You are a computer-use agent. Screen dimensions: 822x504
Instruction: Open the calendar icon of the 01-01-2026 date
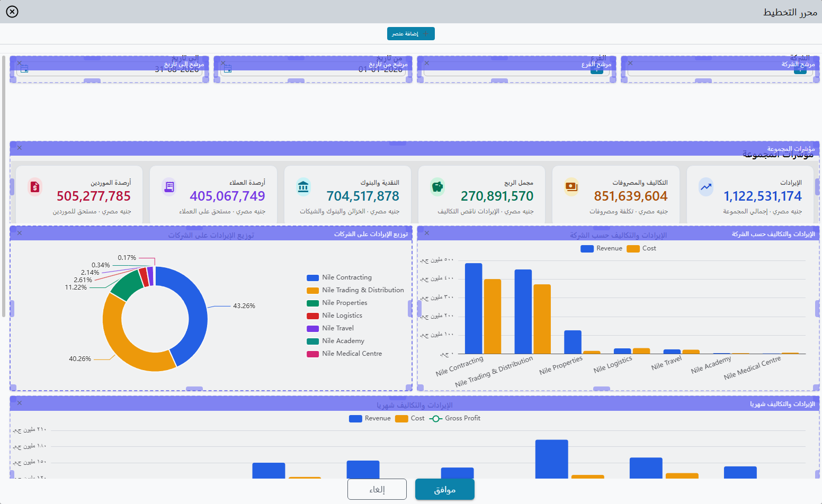[228, 69]
